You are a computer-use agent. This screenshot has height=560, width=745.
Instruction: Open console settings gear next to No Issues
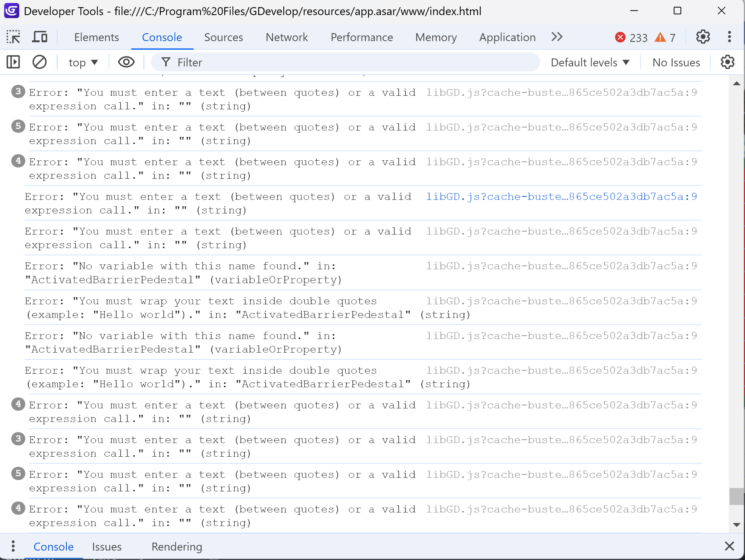(727, 62)
